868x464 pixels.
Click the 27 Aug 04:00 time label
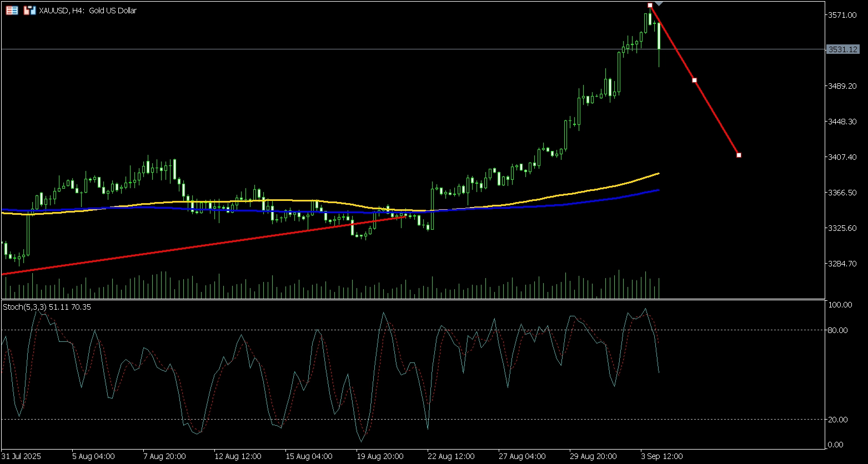(x=521, y=456)
